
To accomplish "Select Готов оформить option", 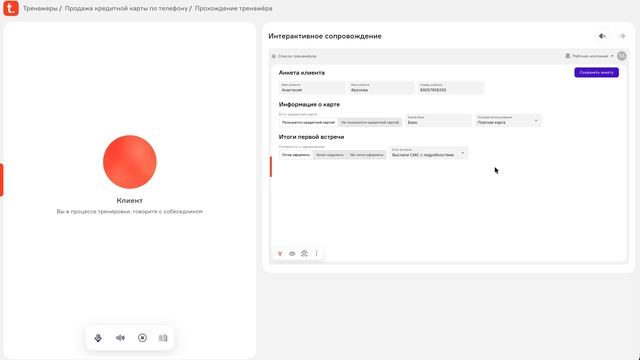I will tap(296, 155).
